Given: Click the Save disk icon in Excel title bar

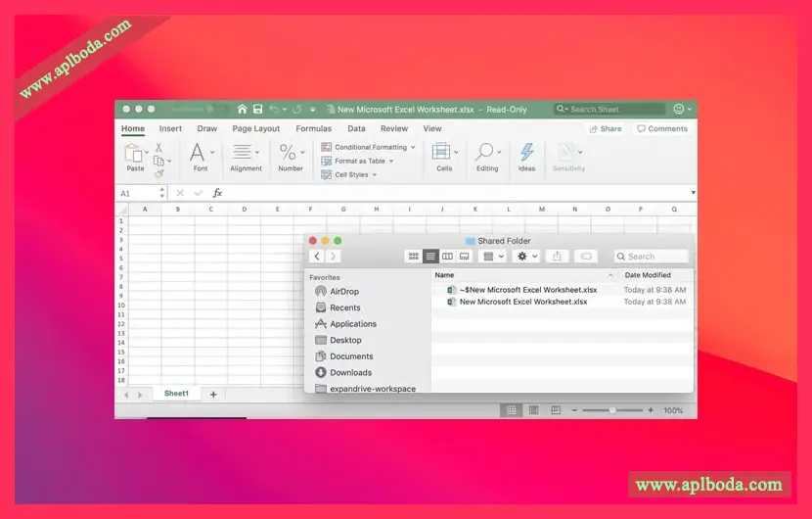Looking at the screenshot, I should coord(257,109).
